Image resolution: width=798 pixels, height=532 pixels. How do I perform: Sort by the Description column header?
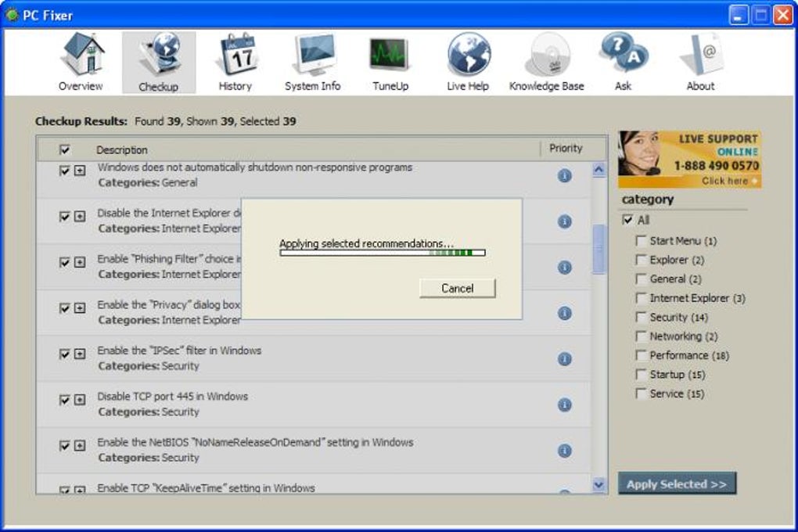tap(122, 149)
